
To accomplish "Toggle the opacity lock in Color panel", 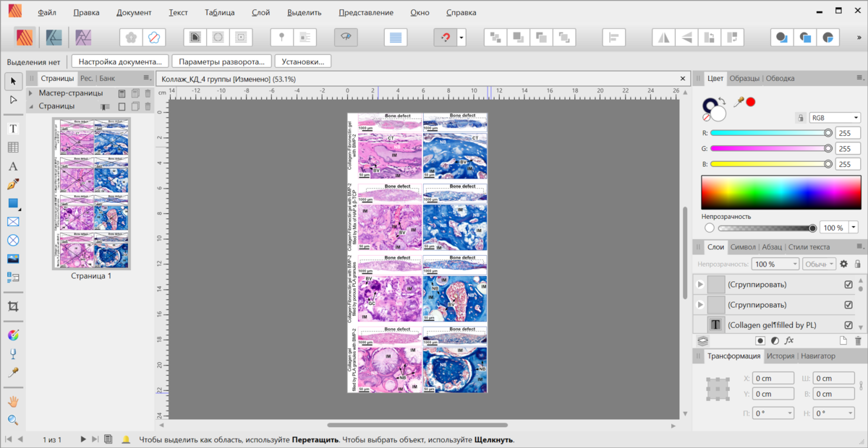I will click(799, 118).
